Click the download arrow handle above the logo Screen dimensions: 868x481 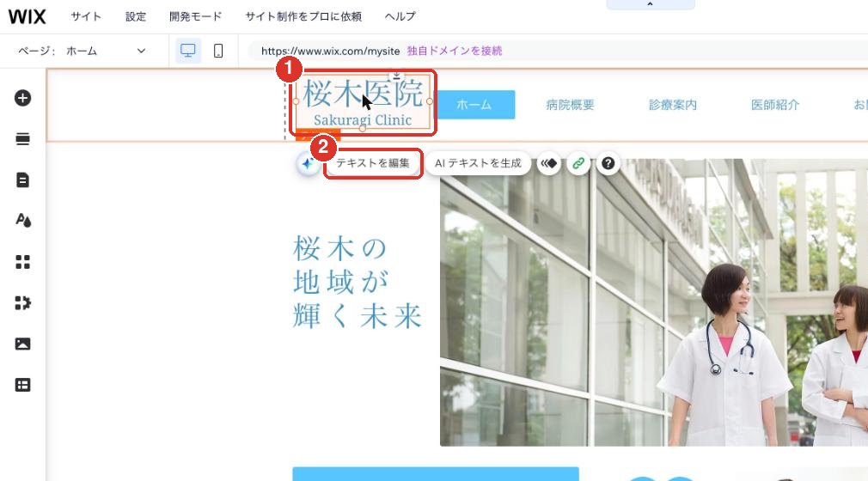point(396,75)
